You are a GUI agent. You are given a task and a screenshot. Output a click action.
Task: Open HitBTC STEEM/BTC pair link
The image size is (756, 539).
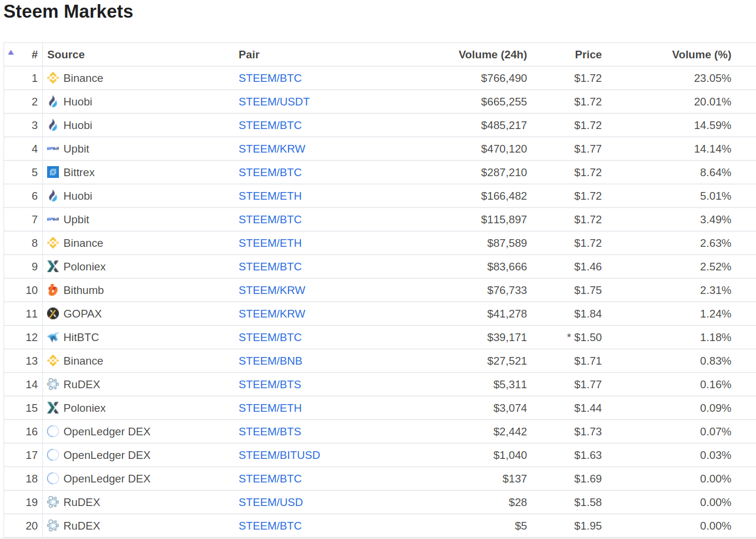(270, 338)
